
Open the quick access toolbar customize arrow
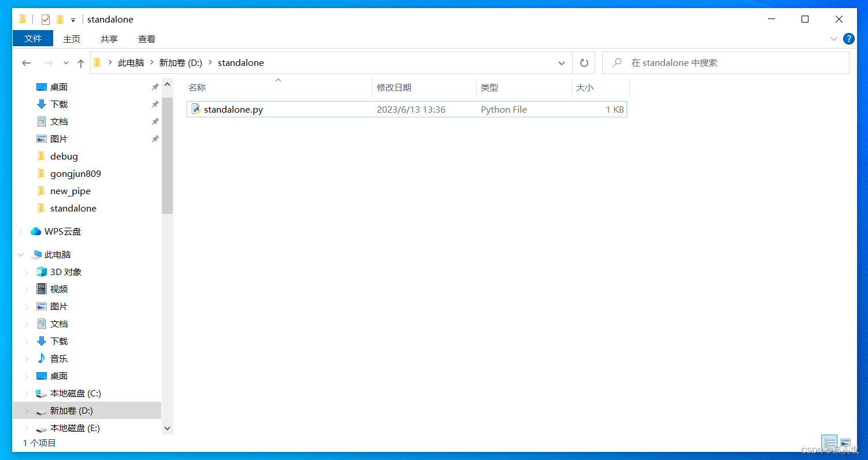coord(73,20)
